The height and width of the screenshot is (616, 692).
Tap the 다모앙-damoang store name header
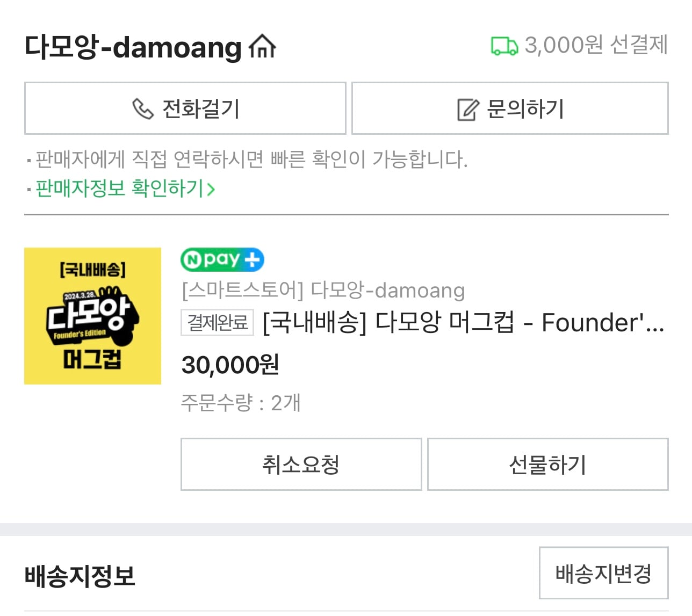tap(133, 47)
